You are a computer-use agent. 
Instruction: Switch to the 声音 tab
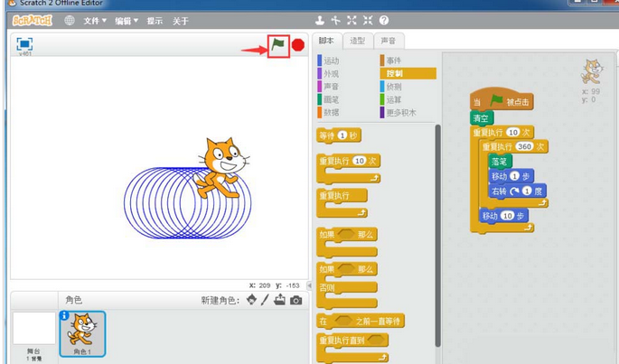pos(387,41)
